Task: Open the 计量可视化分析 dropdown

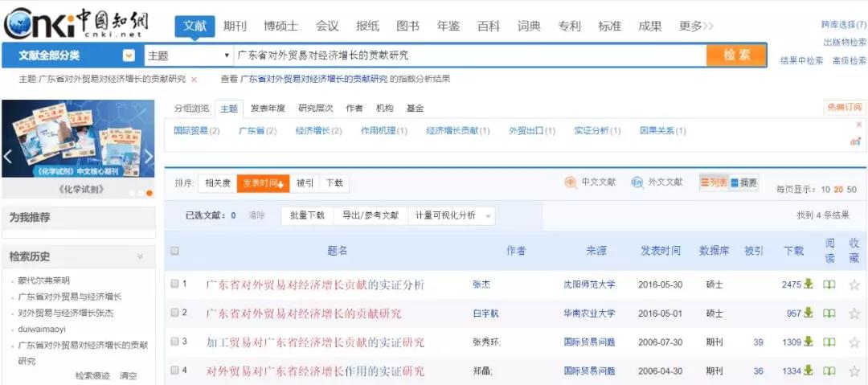Action: [489, 215]
